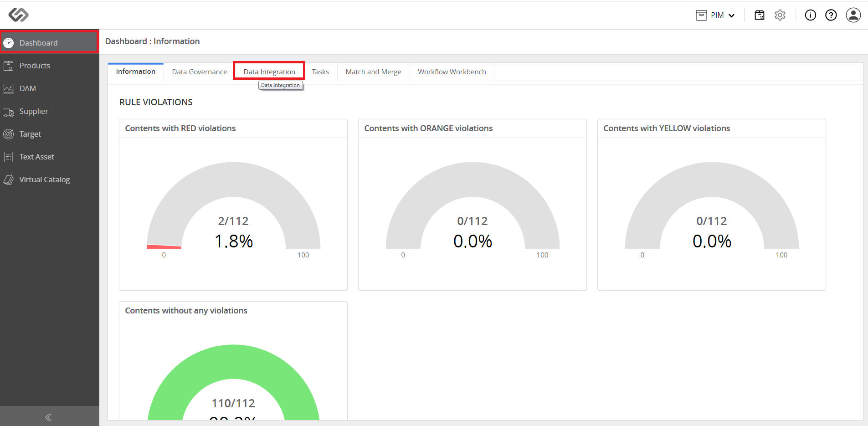Viewport: 868px width, 426px height.
Task: Click the Products icon in sidebar
Action: tap(9, 66)
